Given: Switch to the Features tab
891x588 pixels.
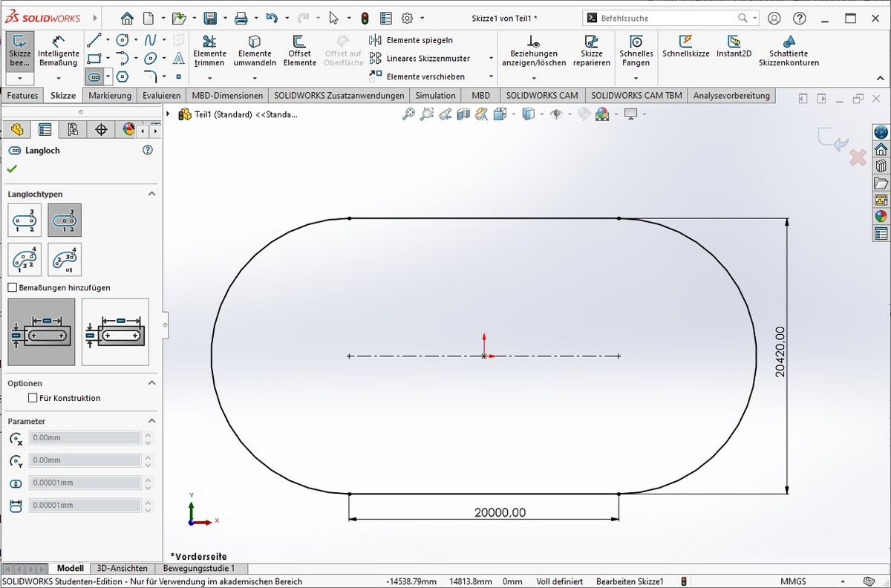Looking at the screenshot, I should click(x=22, y=95).
